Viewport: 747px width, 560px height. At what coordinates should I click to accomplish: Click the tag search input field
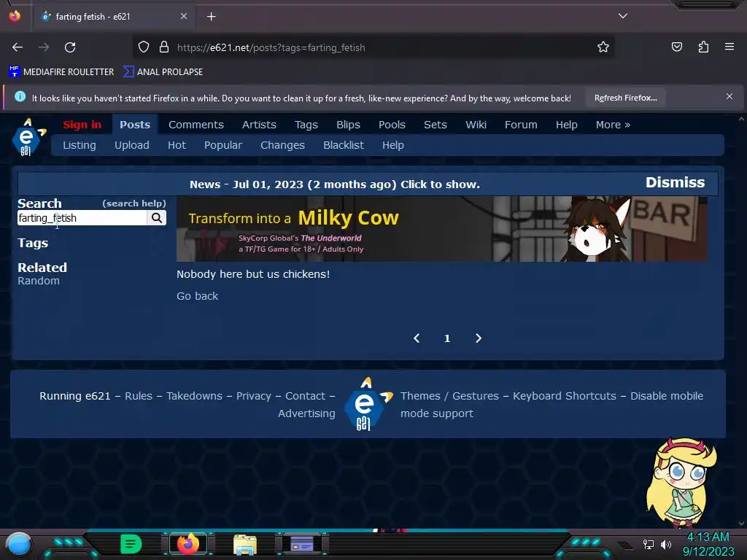click(82, 218)
